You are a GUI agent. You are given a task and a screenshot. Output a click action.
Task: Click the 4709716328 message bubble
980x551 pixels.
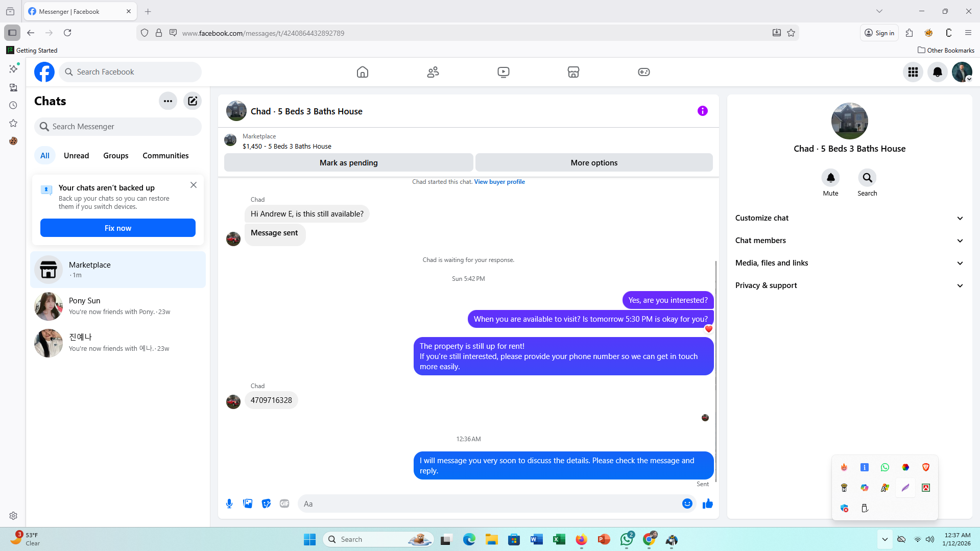(271, 400)
